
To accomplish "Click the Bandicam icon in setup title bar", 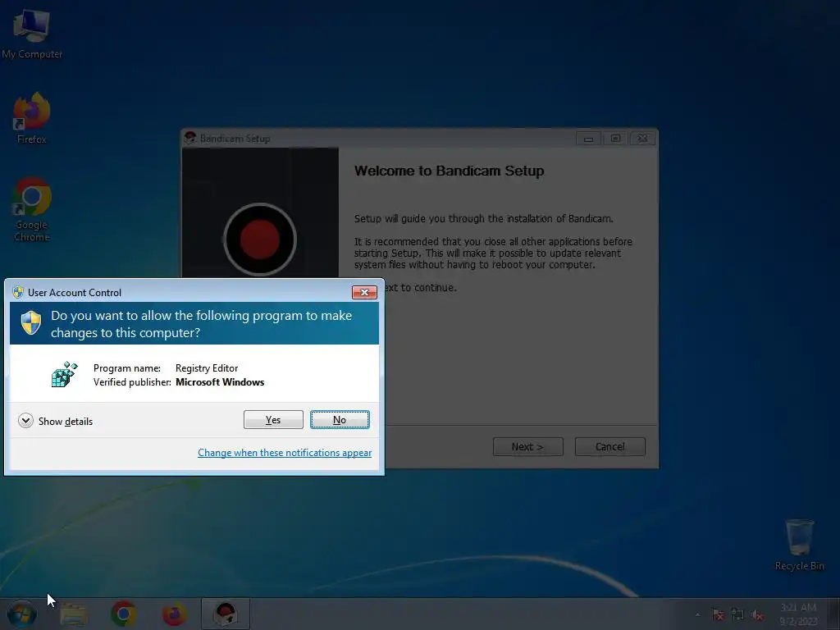I will tap(190, 138).
